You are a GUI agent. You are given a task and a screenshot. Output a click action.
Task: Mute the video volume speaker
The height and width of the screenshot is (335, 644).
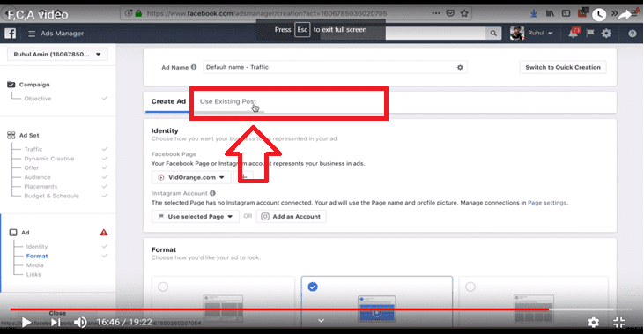click(x=80, y=323)
